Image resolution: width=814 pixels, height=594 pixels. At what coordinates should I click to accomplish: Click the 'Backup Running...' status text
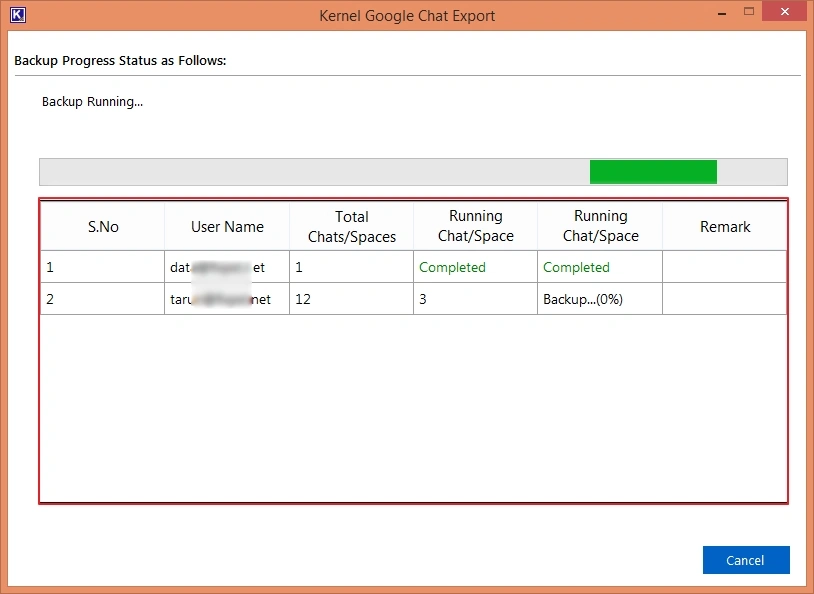click(92, 102)
